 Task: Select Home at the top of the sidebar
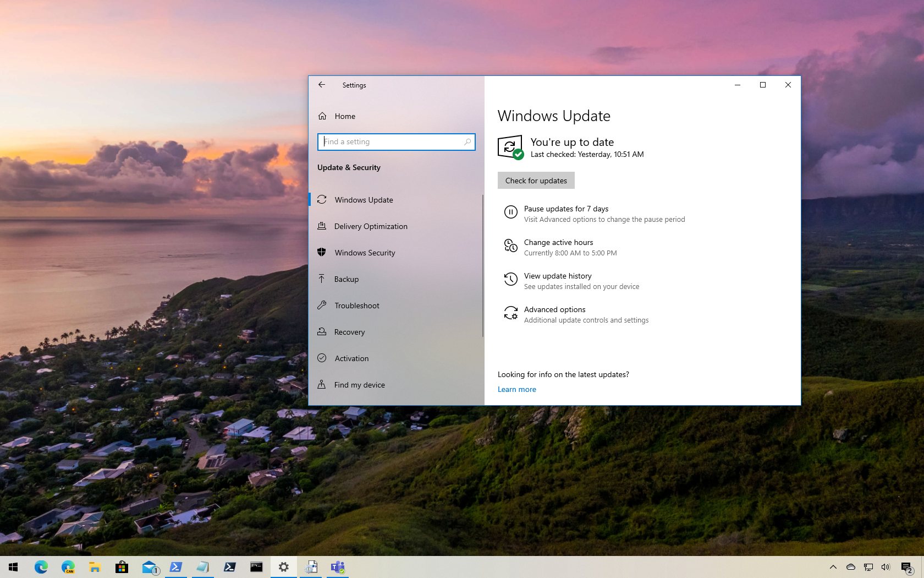point(345,116)
